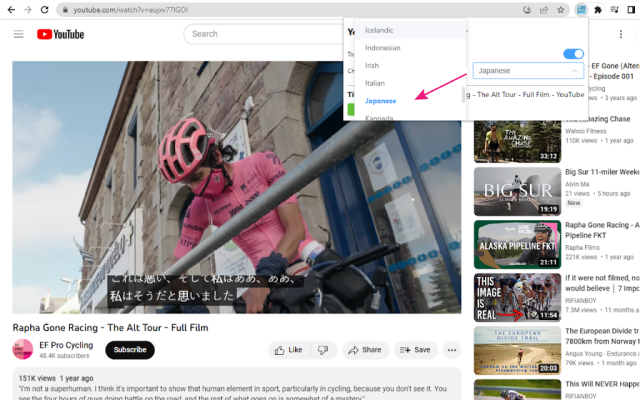The height and width of the screenshot is (400, 640).
Task: Open the This Image Is Real thumbnail
Action: (x=517, y=298)
